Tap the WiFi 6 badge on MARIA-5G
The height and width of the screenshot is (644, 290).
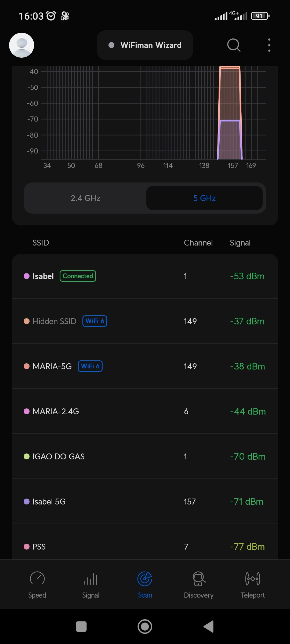click(x=90, y=366)
